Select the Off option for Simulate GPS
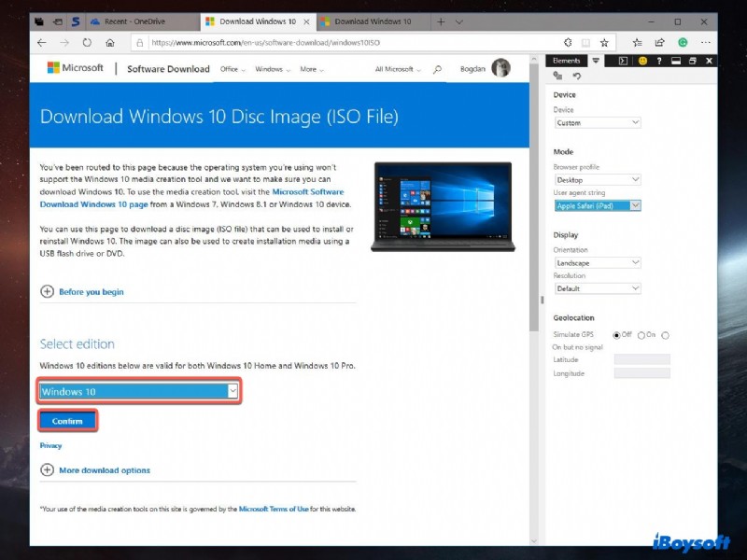 coord(616,335)
